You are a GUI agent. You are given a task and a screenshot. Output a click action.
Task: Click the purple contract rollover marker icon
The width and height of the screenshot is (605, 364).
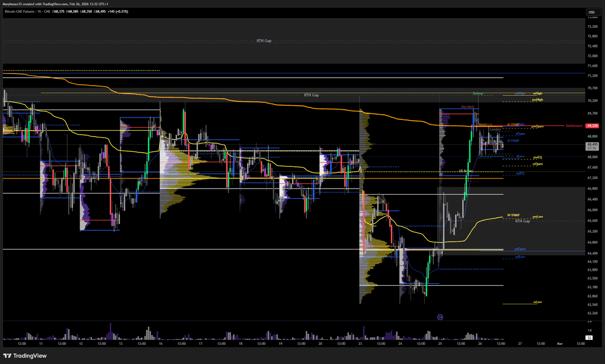[x=440, y=317]
